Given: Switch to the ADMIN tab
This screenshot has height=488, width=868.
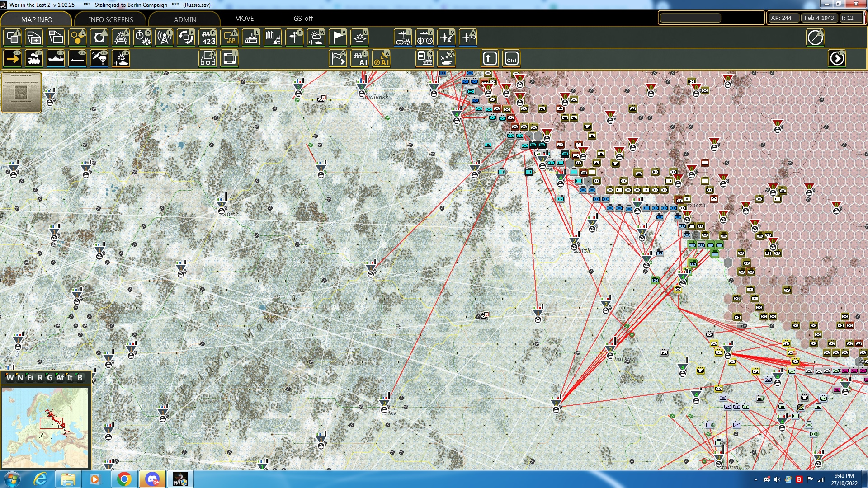Looking at the screenshot, I should click(185, 19).
